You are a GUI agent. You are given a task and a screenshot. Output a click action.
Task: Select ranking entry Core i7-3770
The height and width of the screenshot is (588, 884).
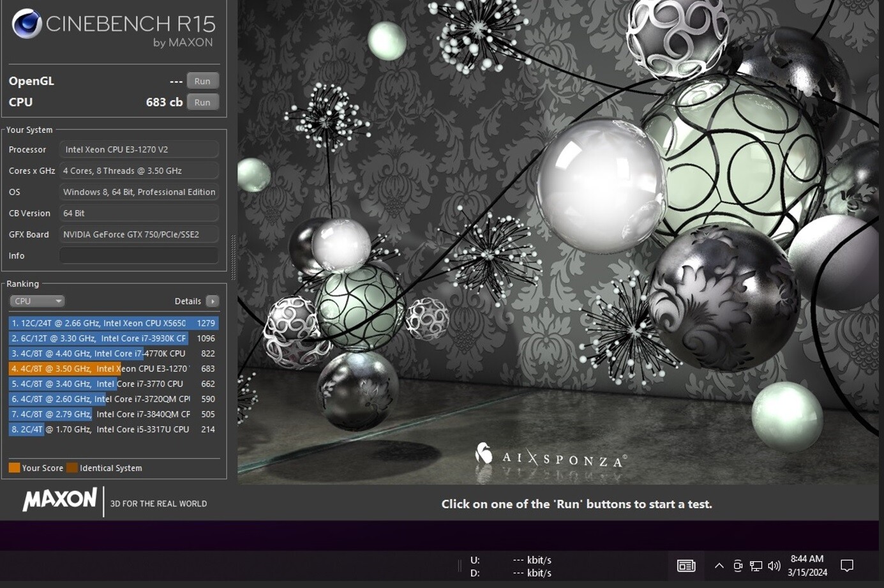tap(114, 384)
